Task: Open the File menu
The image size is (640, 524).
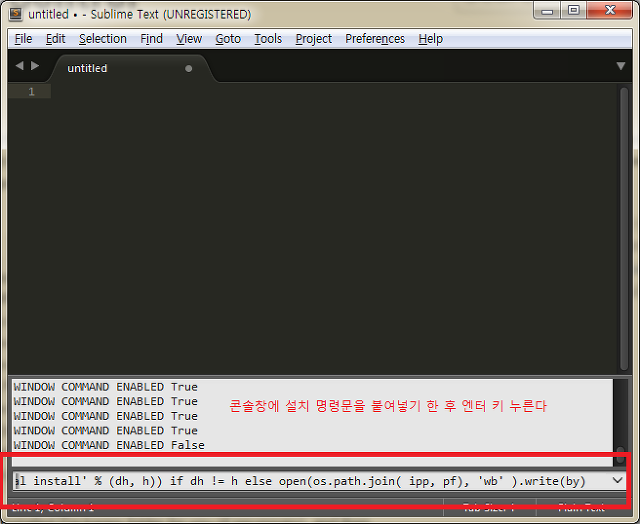Action: click(23, 39)
